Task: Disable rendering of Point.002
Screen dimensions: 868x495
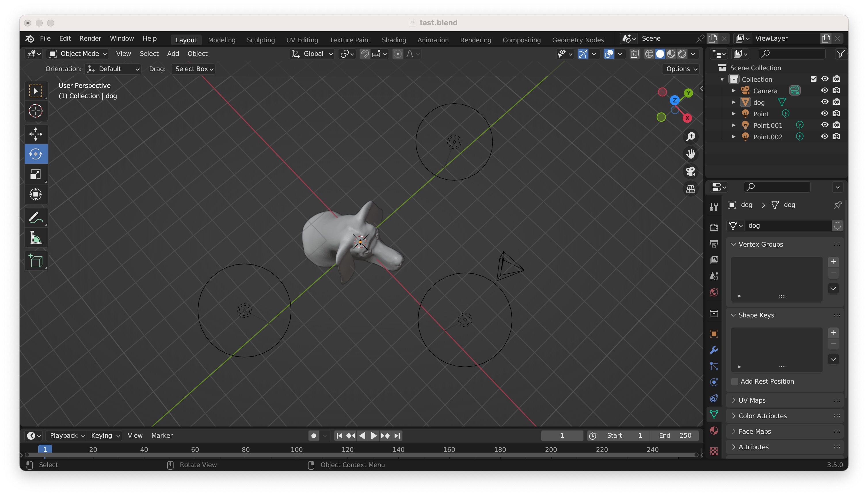Action: [836, 136]
